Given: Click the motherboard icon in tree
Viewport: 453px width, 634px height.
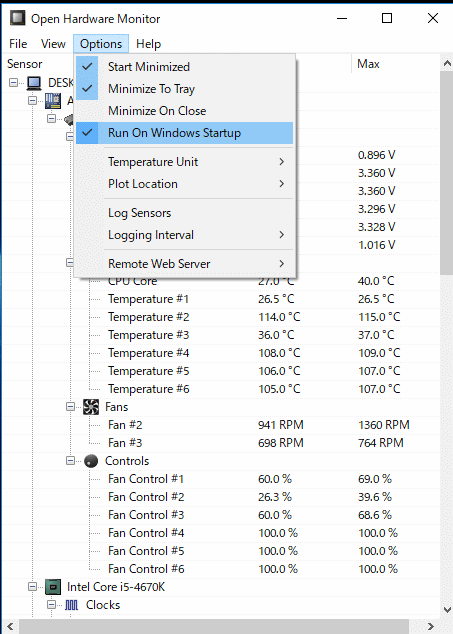Looking at the screenshot, I should (x=53, y=101).
